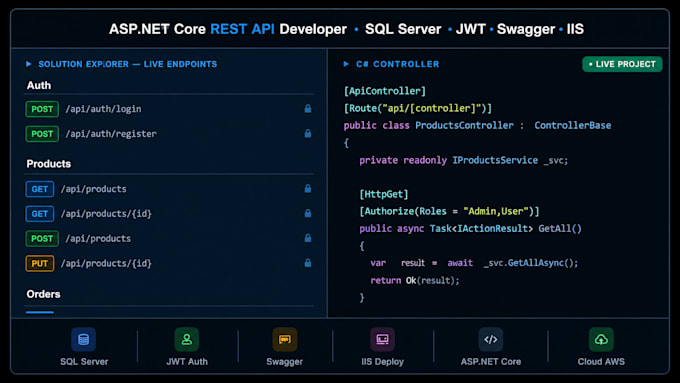Click the /api/auth/login endpoint path
The width and height of the screenshot is (680, 383).
[x=103, y=109]
